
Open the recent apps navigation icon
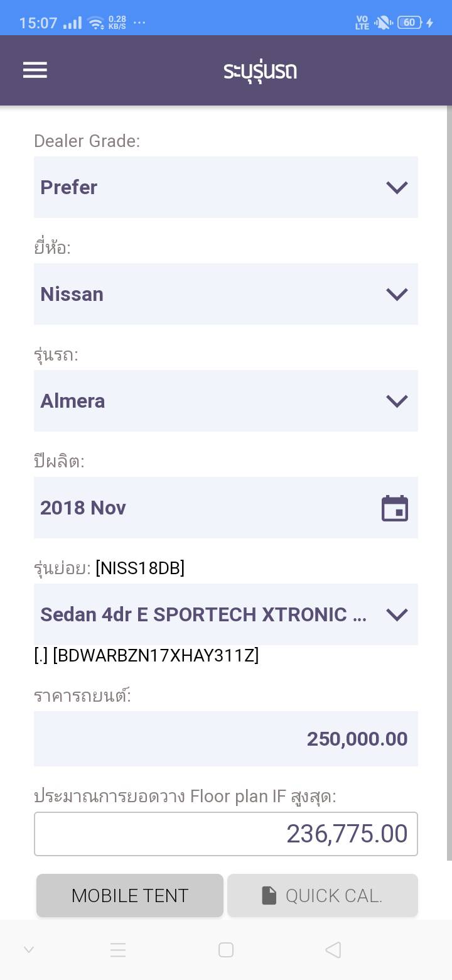point(118,950)
